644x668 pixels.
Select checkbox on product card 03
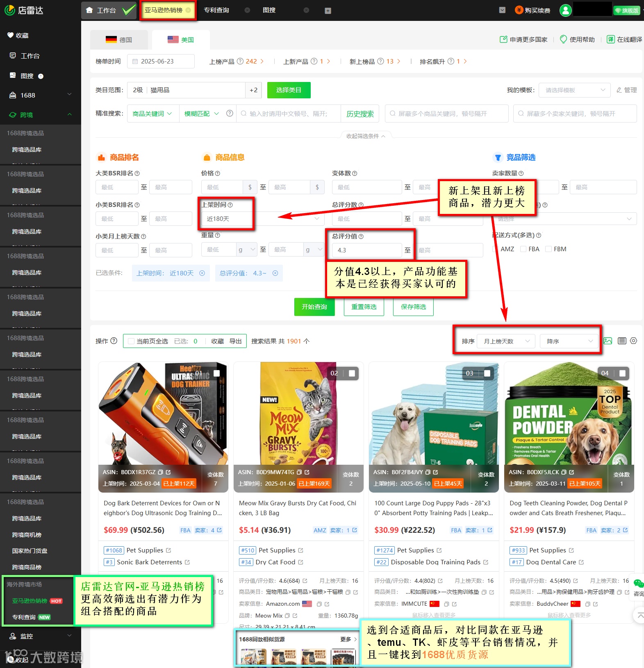point(487,373)
